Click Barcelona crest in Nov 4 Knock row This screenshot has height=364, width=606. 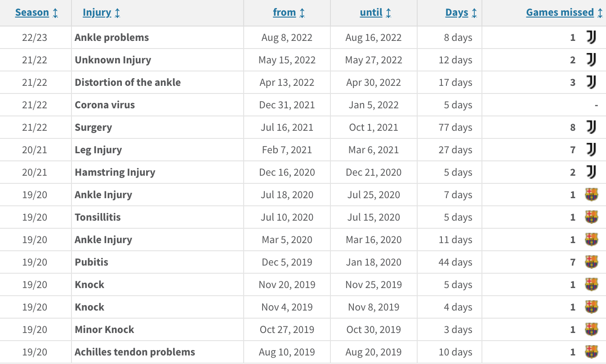coord(592,307)
